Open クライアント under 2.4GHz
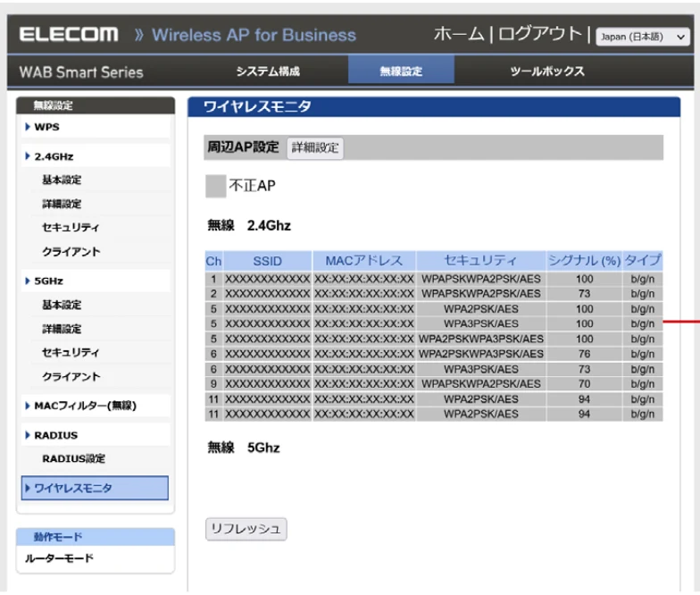The width and height of the screenshot is (700, 595). 71,252
